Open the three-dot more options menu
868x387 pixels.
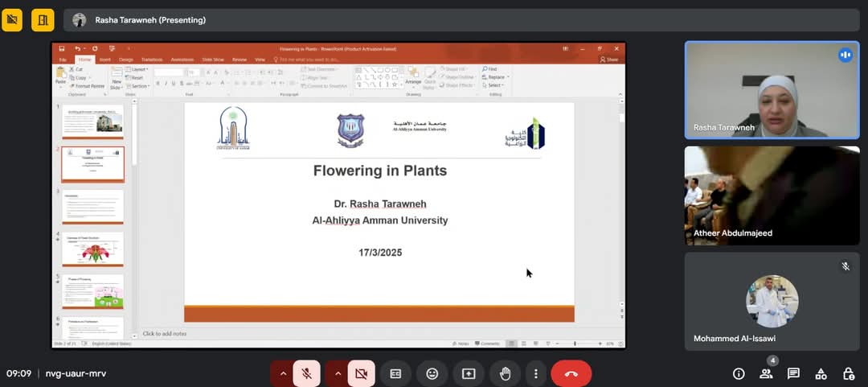[536, 373]
